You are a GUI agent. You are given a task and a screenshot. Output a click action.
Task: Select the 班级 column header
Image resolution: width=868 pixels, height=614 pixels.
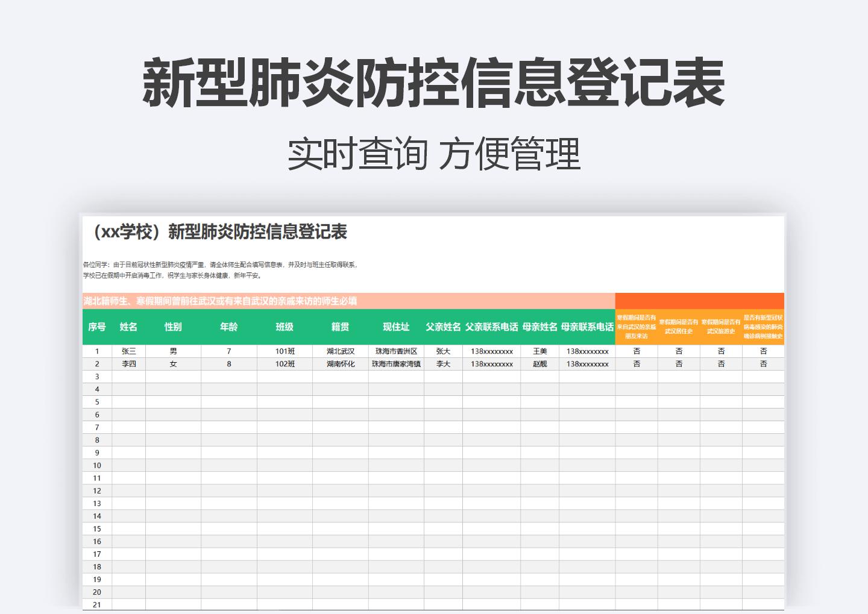coord(285,327)
